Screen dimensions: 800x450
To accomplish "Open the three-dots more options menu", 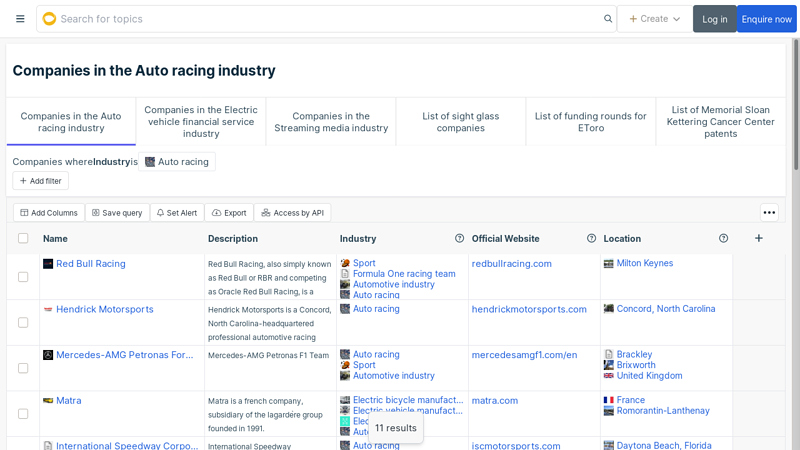I will [x=769, y=213].
